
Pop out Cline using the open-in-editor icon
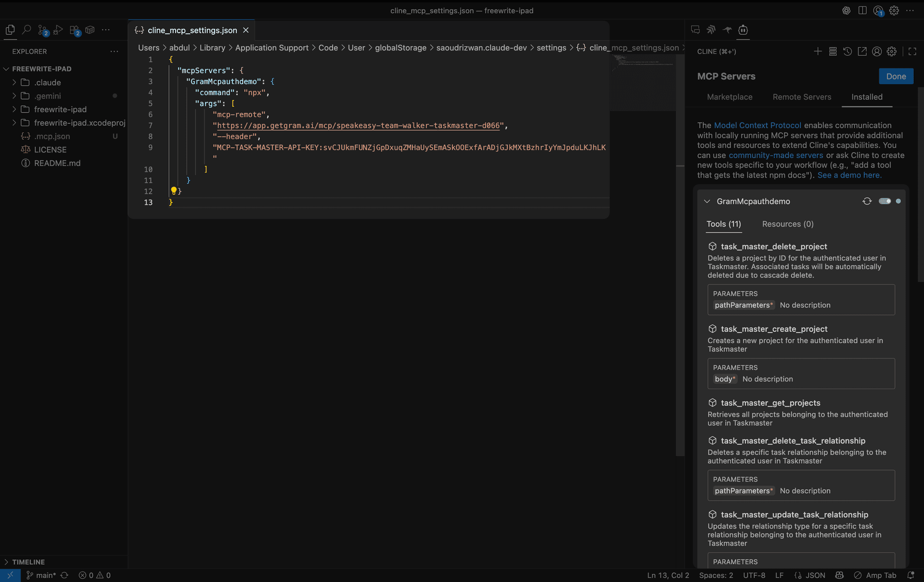coord(862,51)
